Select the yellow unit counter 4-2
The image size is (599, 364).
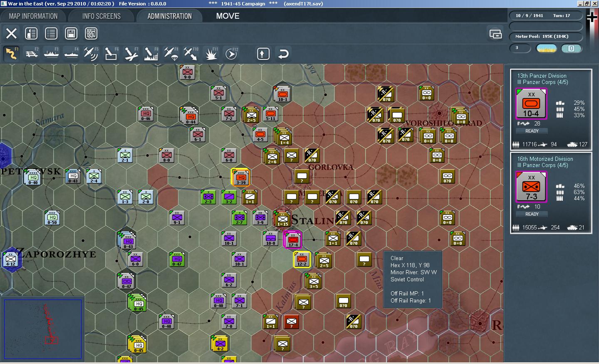point(220,343)
